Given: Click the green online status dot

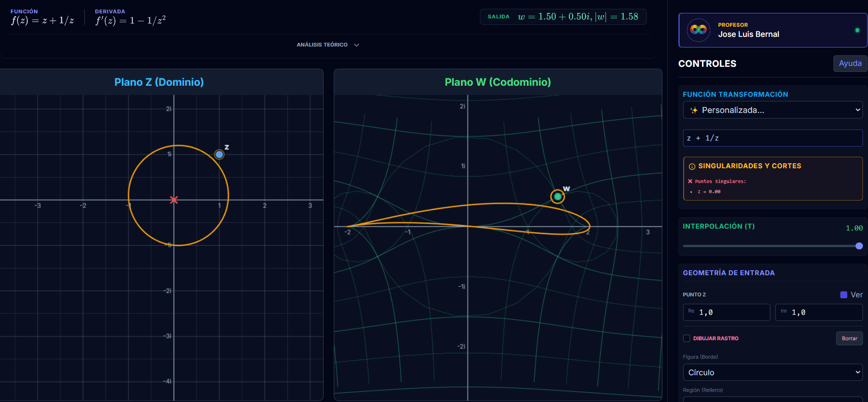Looking at the screenshot, I should pos(857,30).
